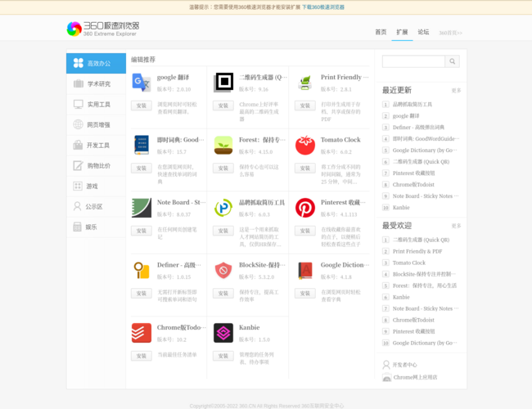Click the Google Dictionary red book icon
Screen dimensions: 532x409
(x=305, y=270)
